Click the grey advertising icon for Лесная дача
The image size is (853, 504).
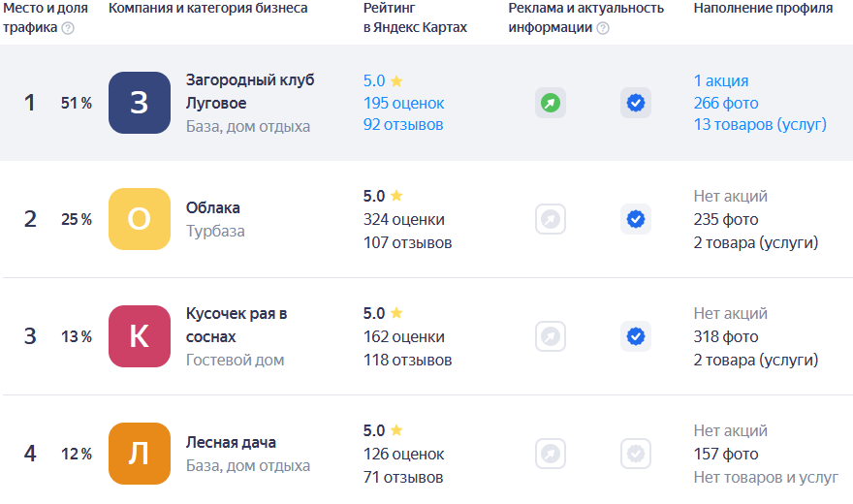[x=551, y=454]
